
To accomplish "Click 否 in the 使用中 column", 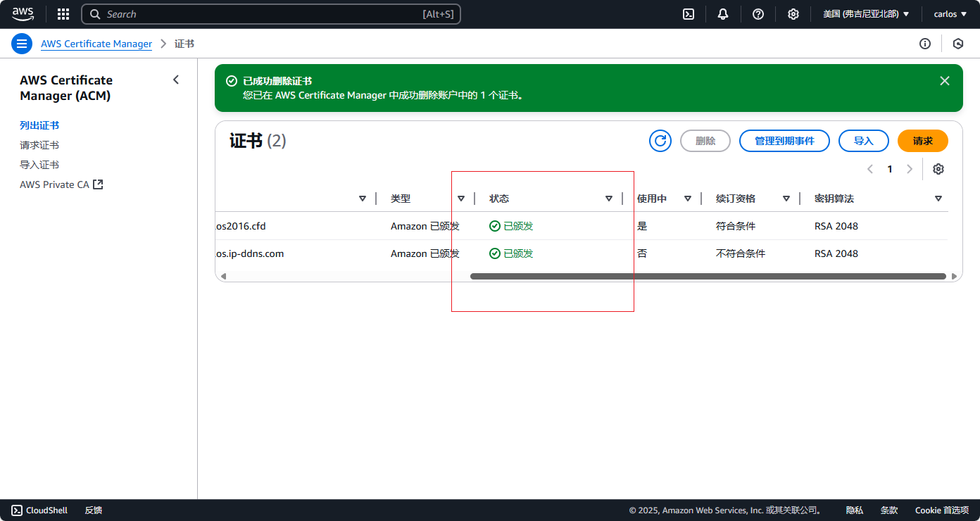I will coord(642,253).
